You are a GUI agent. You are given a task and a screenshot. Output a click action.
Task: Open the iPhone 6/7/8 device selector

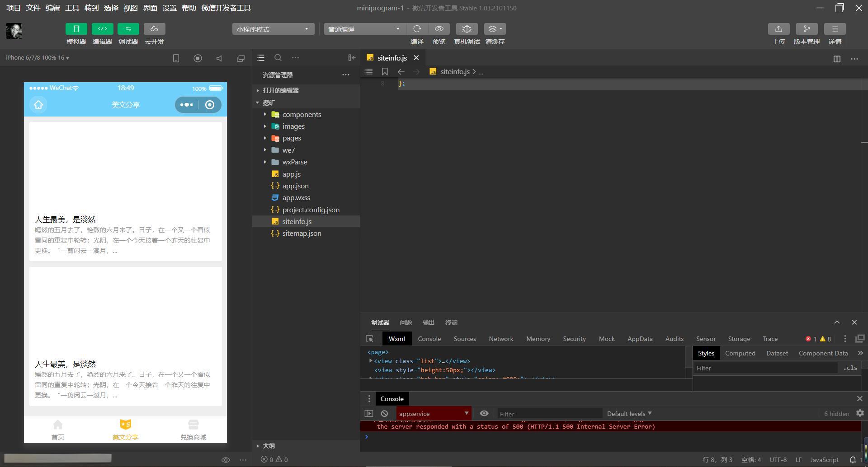pyautogui.click(x=38, y=58)
